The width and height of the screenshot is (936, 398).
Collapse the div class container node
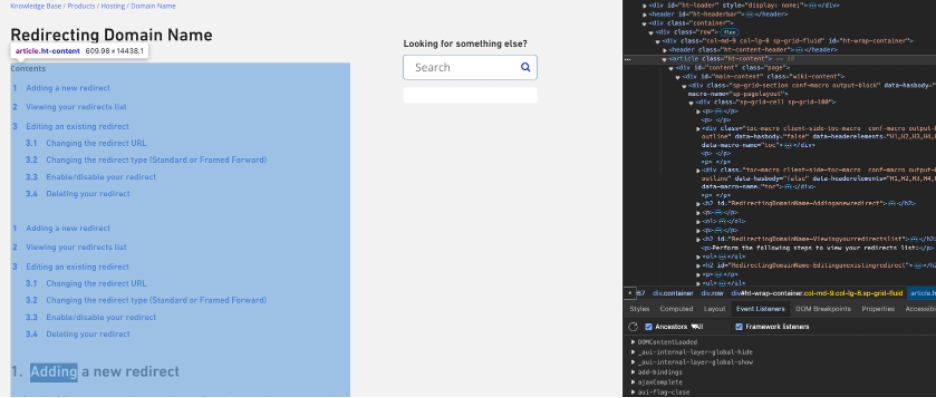coord(645,23)
